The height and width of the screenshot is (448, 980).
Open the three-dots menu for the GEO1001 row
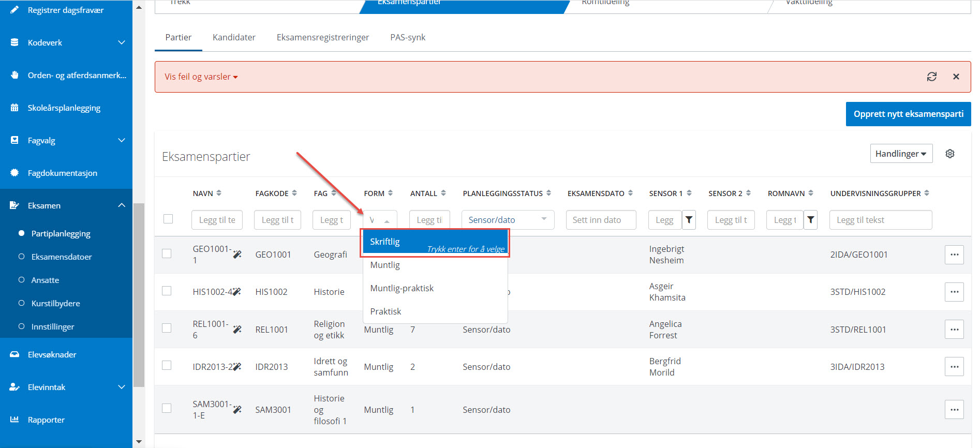pos(954,255)
